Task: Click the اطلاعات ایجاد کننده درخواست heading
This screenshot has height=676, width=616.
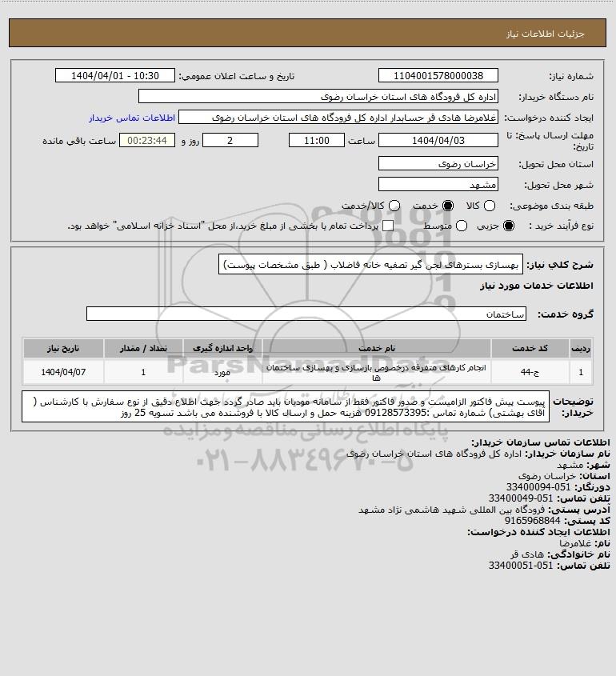Action: (x=539, y=532)
